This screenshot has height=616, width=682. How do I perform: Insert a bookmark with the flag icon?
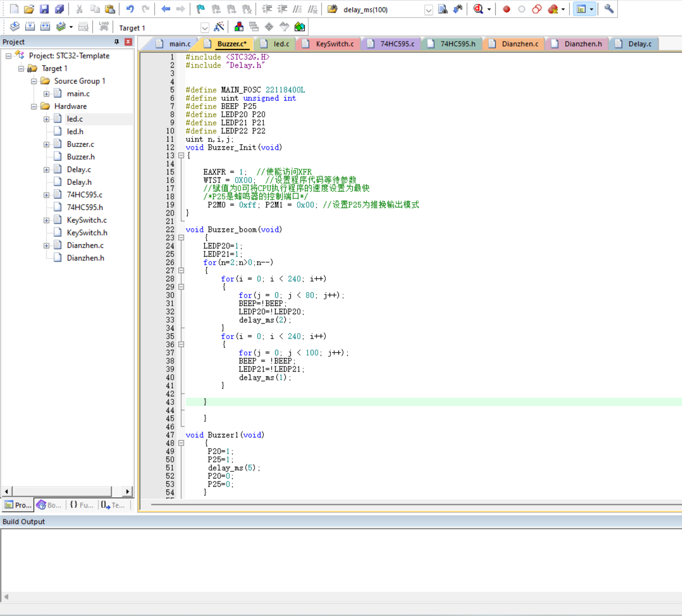(x=201, y=9)
